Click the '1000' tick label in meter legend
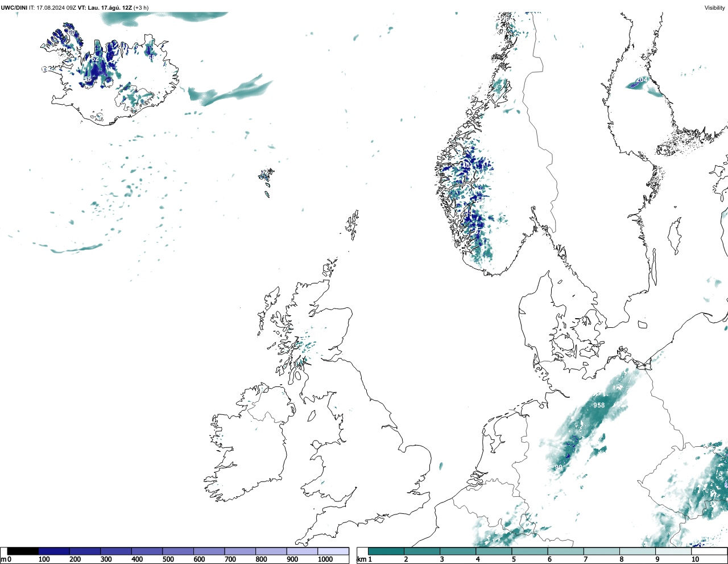The image size is (728, 564). [x=325, y=559]
